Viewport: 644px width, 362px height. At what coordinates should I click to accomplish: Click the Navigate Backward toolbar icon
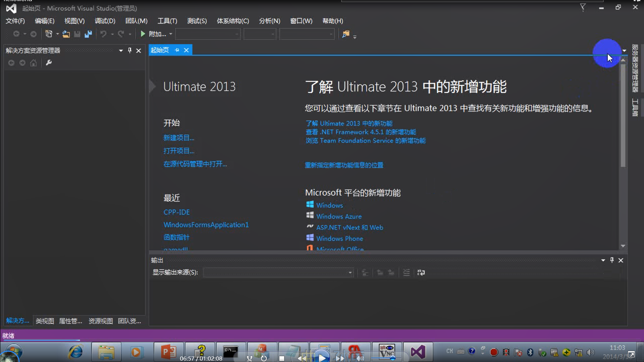[x=16, y=34]
